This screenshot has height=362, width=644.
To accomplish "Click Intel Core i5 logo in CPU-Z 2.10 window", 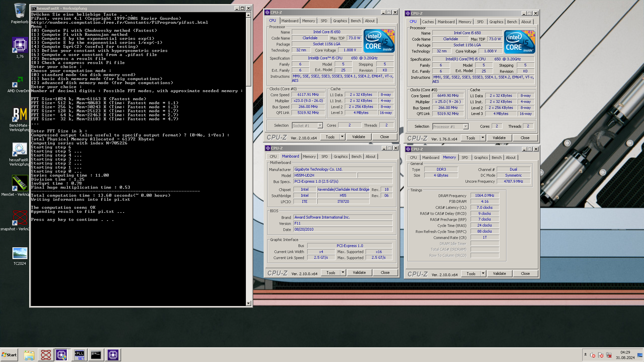I will point(379,41).
